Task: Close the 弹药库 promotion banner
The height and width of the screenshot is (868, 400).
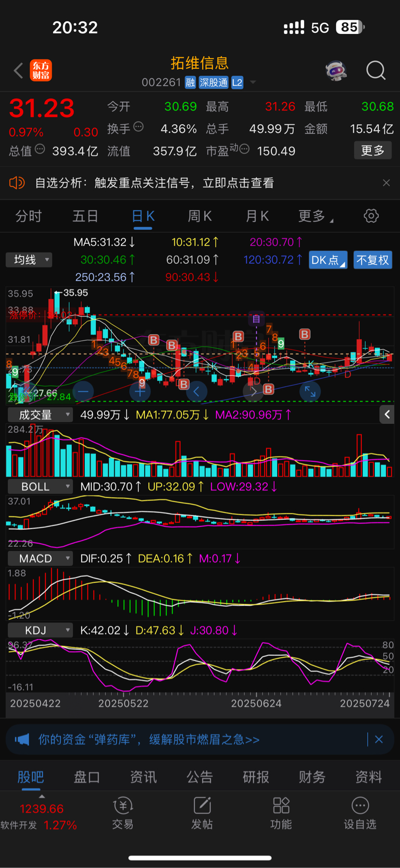Action: click(379, 739)
